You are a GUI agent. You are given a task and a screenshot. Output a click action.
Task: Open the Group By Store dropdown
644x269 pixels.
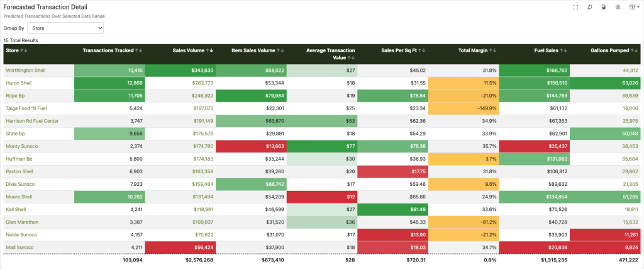65,28
